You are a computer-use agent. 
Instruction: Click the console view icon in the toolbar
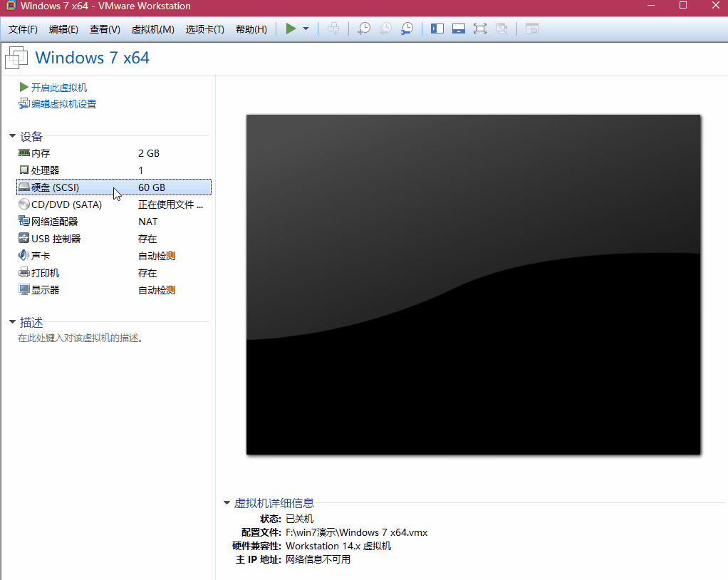(x=532, y=29)
